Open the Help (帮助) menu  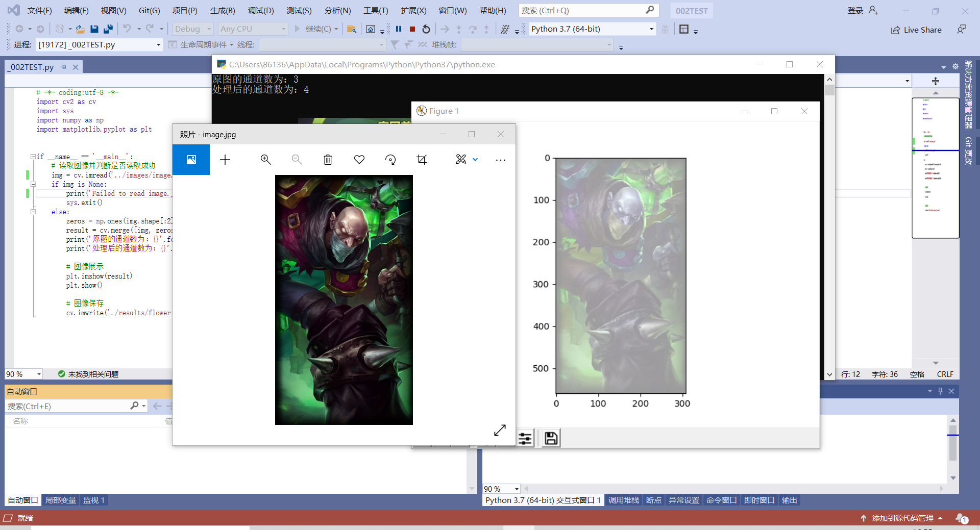[493, 11]
